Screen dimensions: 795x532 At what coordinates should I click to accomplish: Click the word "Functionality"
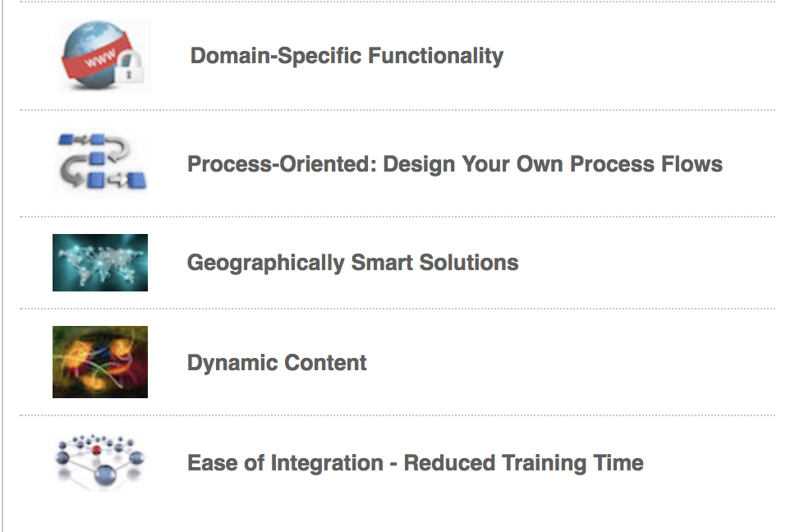[x=436, y=56]
